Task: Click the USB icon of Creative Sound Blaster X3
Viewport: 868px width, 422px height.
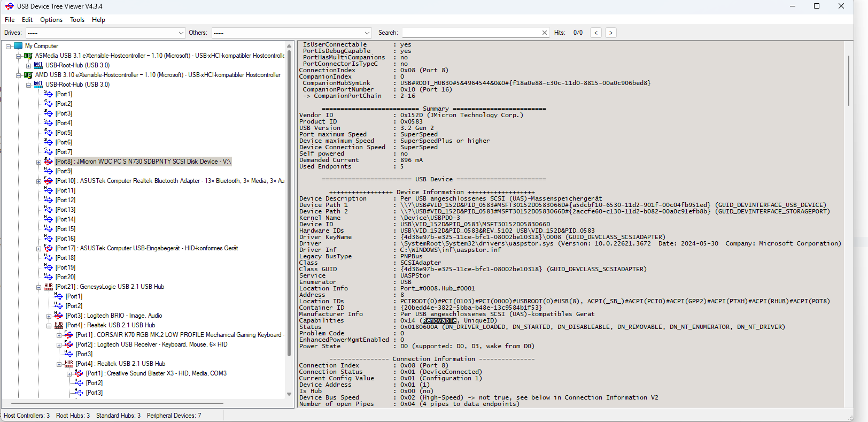Action: tap(79, 373)
